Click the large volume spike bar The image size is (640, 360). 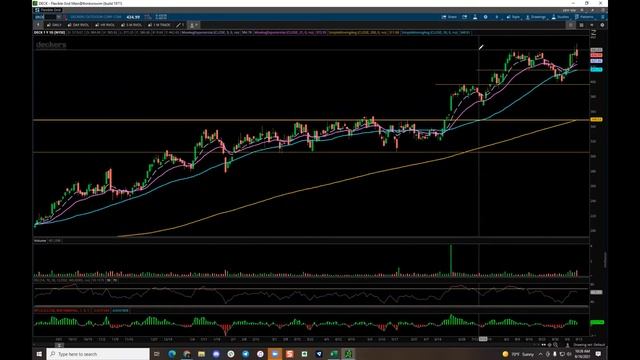451,259
